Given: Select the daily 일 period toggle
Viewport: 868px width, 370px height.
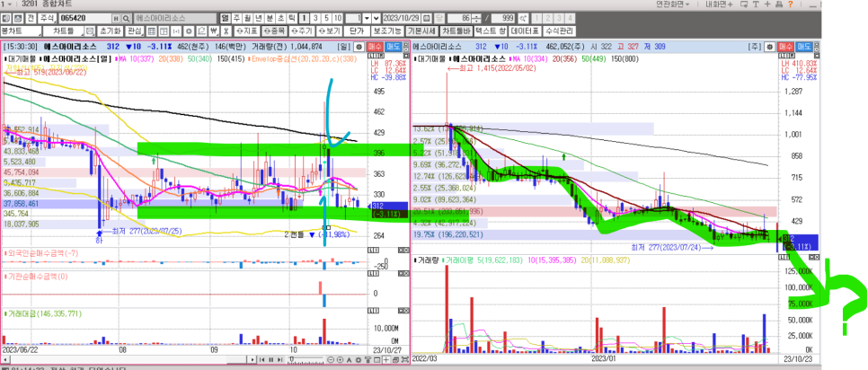Looking at the screenshot, I should pos(226,18).
